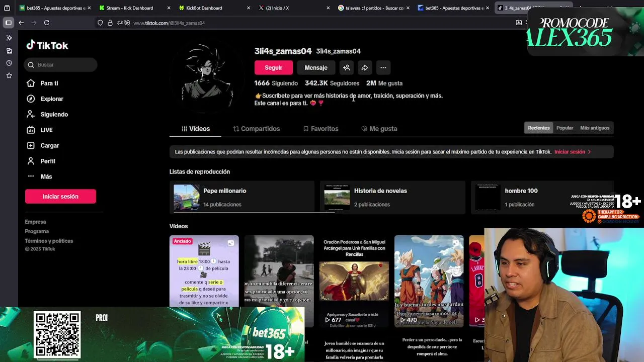This screenshot has width=644, height=362.
Task: Switch to KickBot Dashboard tab
Action: [x=204, y=8]
